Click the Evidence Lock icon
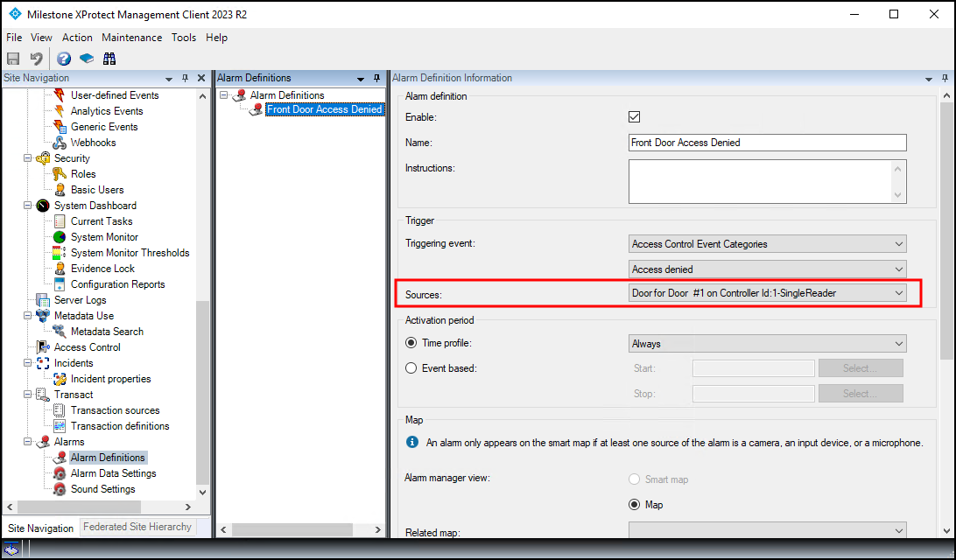 tap(60, 269)
